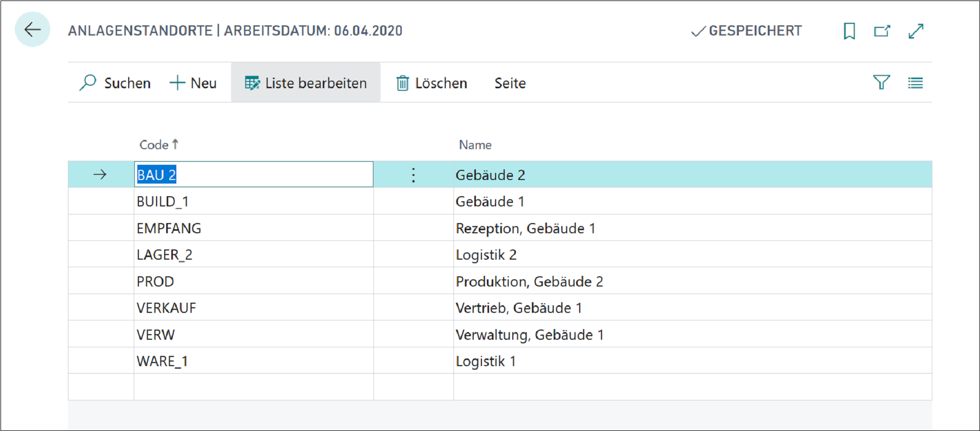This screenshot has height=431, width=980.
Task: Click the Name column header
Action: [x=475, y=145]
